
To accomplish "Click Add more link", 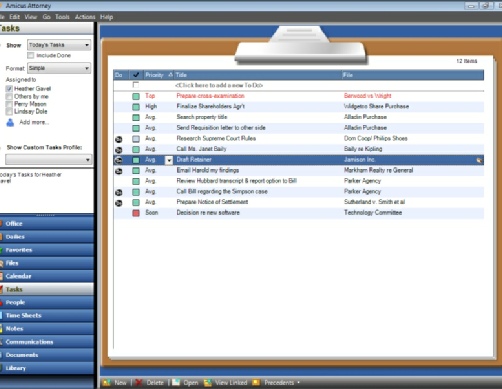I will [x=34, y=122].
